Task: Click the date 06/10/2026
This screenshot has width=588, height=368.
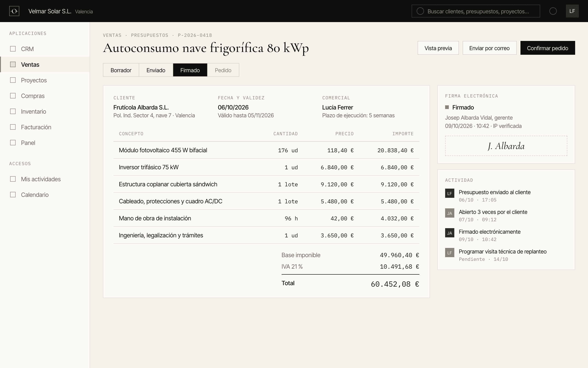Action: [x=233, y=107]
